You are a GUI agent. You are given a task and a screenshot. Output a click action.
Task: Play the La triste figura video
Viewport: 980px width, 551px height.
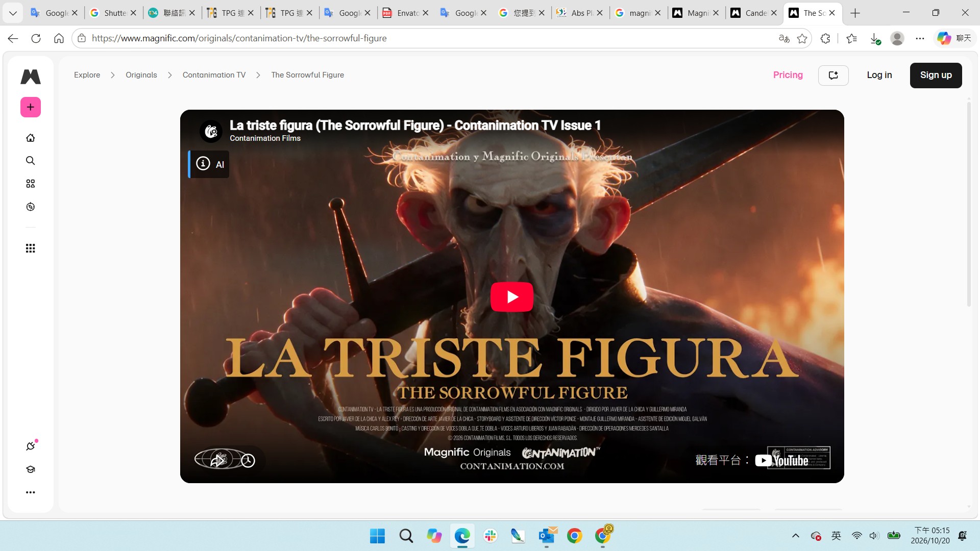point(512,296)
